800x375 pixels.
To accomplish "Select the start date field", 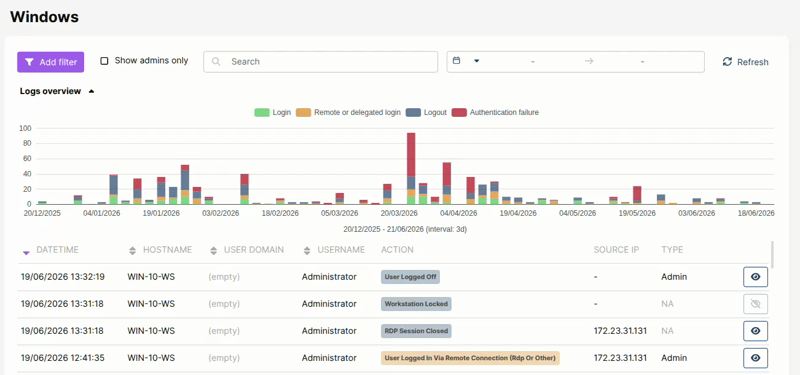I will tap(532, 62).
